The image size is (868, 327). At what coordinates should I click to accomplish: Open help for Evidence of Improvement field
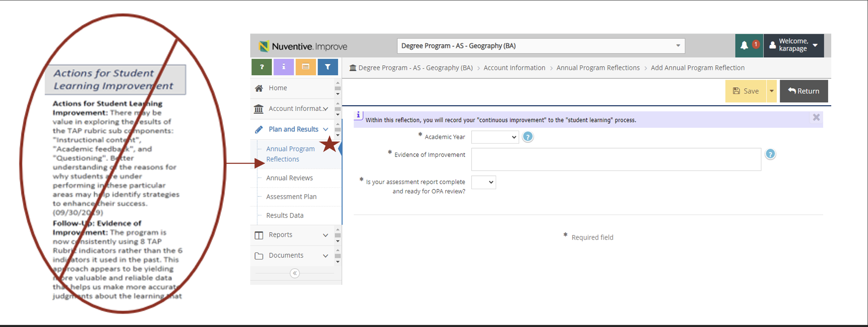point(770,154)
